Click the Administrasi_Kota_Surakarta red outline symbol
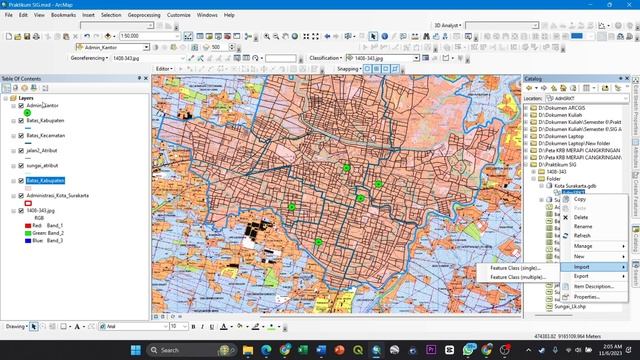The width and height of the screenshot is (640, 360). click(x=28, y=203)
